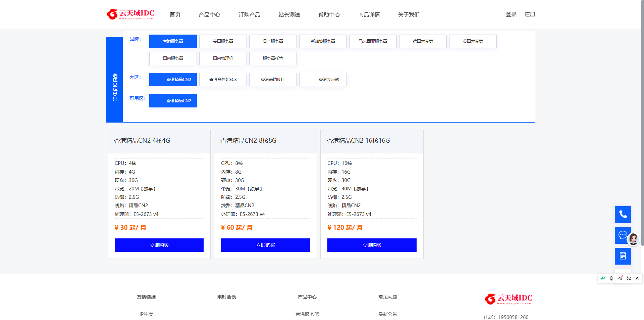Click the page vertical scrollbar thumb
Image resolution: width=644 pixels, height=320 pixels.
[x=642, y=123]
